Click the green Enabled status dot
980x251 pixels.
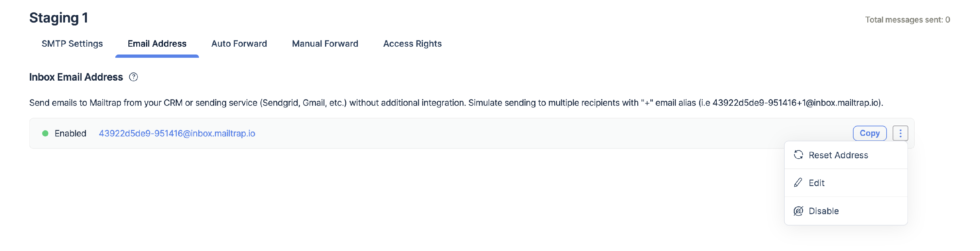tap(45, 133)
